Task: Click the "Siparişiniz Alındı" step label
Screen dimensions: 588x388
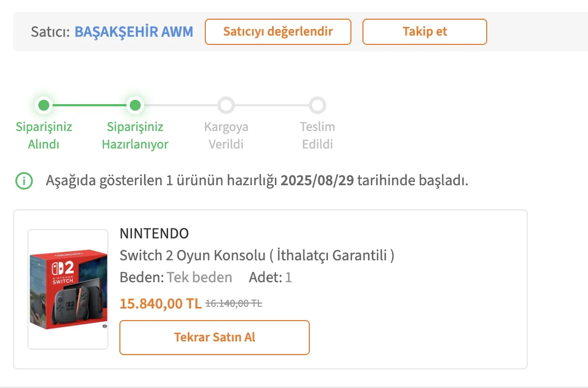Action: coord(44,135)
